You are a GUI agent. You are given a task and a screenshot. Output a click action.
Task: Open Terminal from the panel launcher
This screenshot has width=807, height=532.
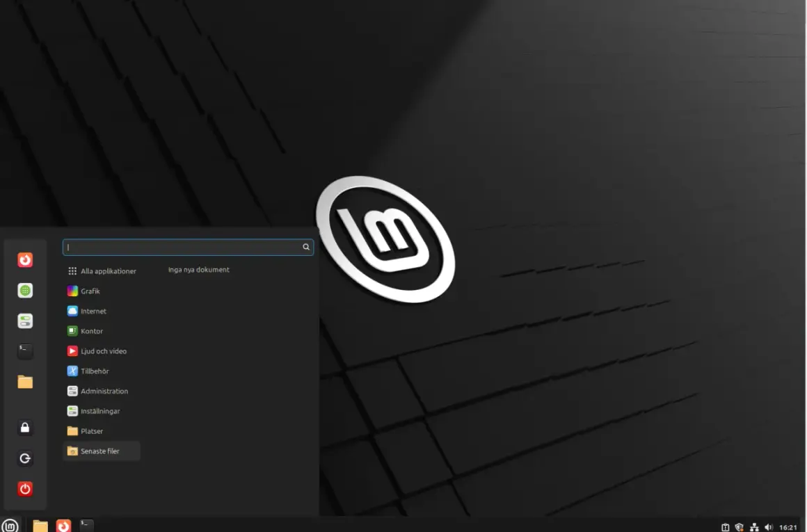[x=86, y=525]
